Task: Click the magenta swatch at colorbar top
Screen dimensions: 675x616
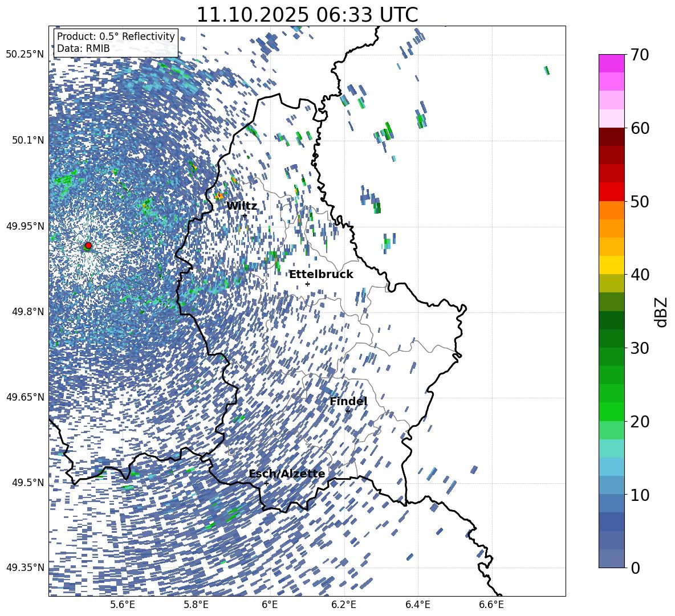Action: (x=611, y=63)
